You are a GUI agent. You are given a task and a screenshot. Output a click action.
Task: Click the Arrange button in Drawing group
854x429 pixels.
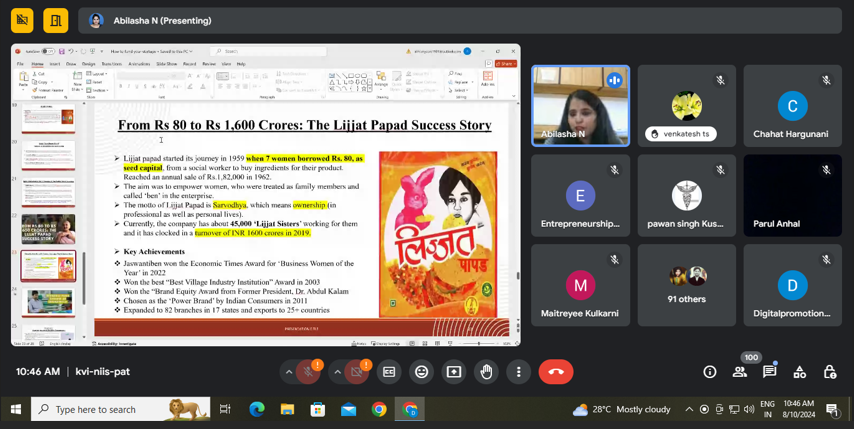point(381,80)
